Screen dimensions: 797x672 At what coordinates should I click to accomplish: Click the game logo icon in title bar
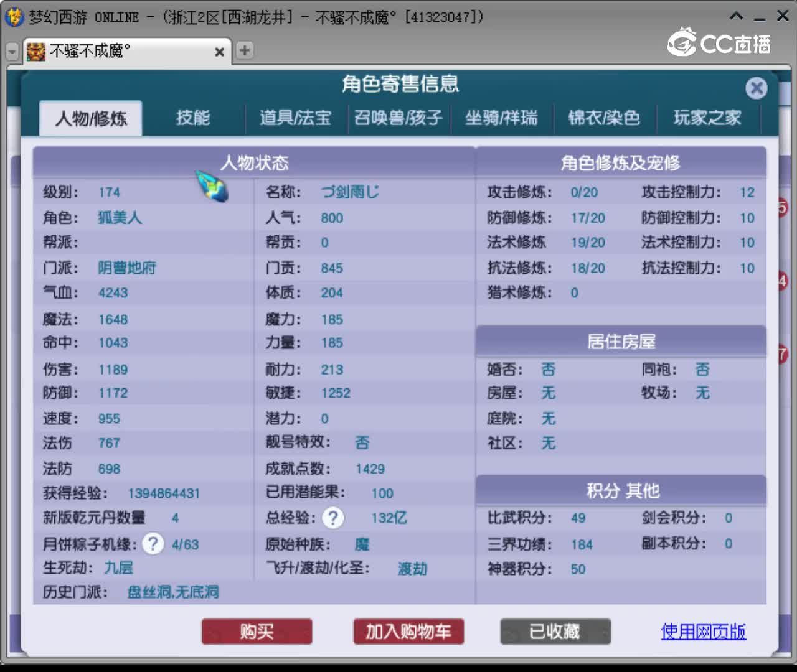coord(14,17)
